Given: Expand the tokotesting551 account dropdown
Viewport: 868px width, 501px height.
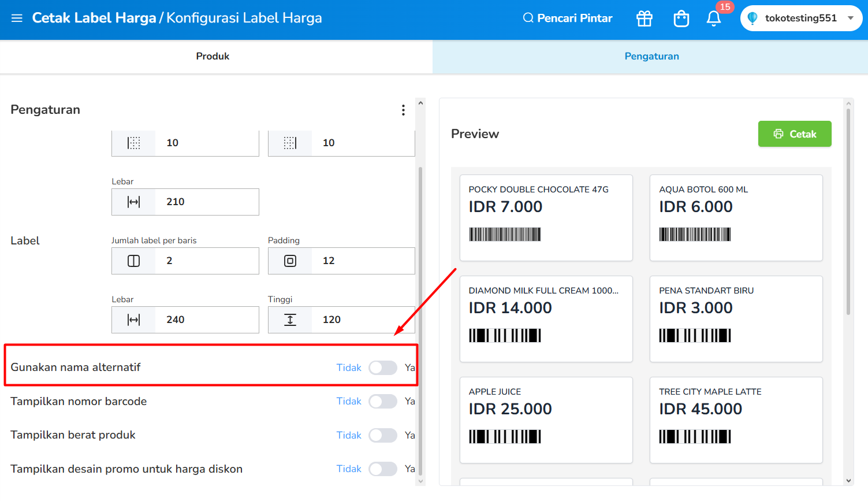Looking at the screenshot, I should point(851,18).
